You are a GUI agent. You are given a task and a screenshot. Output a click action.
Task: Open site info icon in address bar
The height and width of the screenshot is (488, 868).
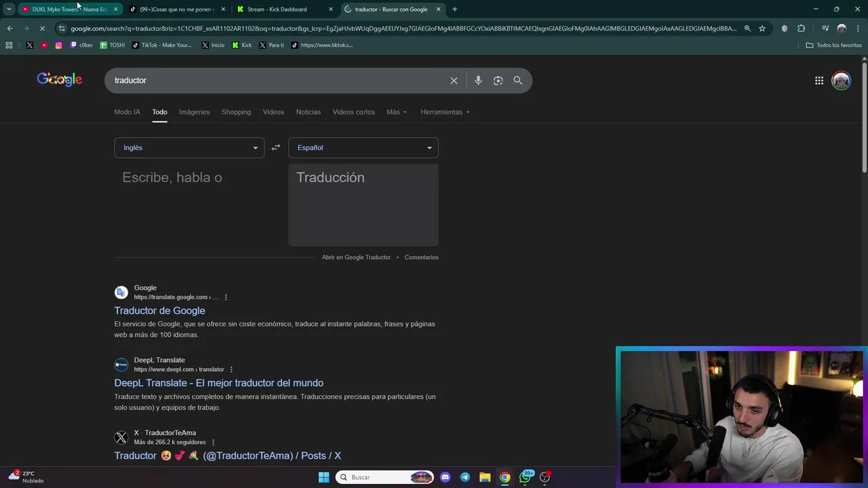point(62,28)
